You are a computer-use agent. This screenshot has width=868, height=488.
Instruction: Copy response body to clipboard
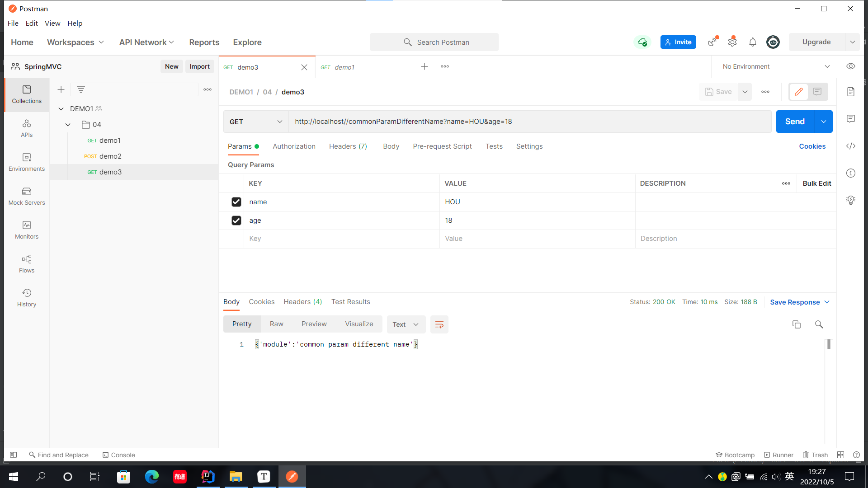pos(797,324)
